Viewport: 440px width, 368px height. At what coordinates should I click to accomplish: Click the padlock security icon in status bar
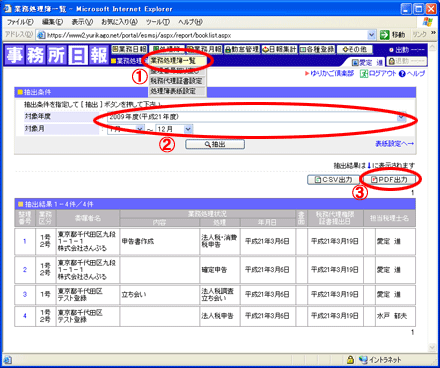click(350, 360)
